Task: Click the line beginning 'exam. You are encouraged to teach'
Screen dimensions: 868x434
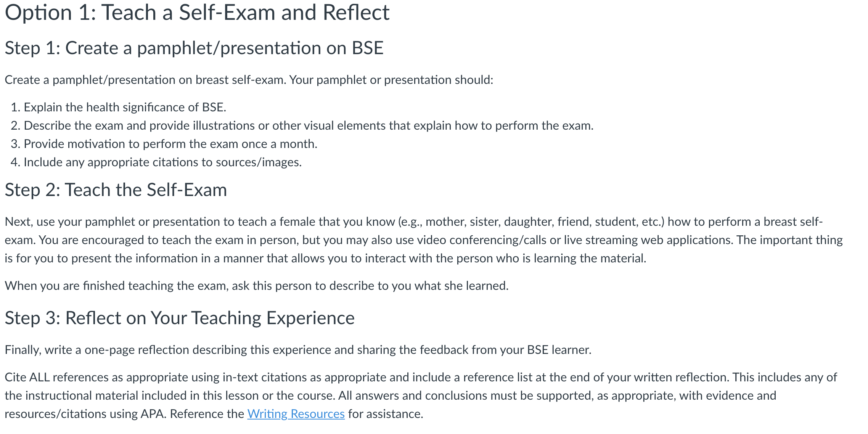Action: pos(424,240)
